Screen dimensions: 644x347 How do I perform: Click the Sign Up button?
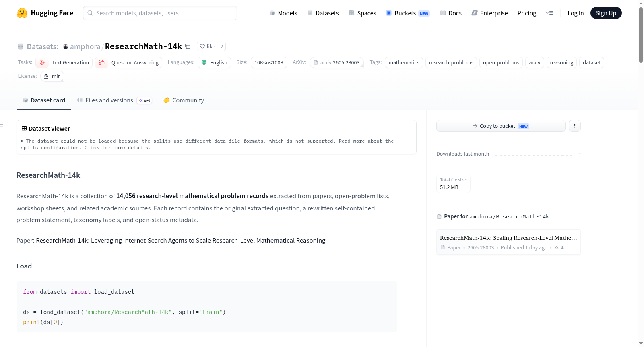(606, 13)
